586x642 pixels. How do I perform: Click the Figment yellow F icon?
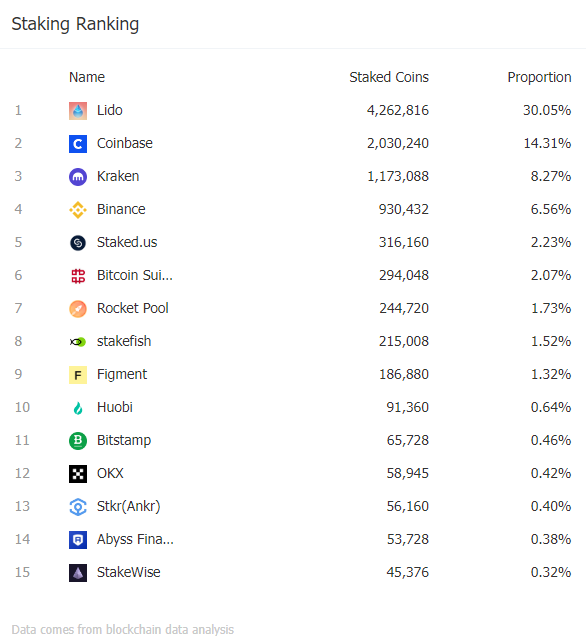click(x=78, y=375)
